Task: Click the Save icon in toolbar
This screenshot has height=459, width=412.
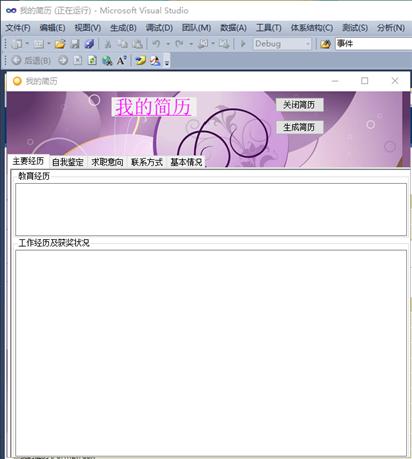Action: pyautogui.click(x=75, y=44)
